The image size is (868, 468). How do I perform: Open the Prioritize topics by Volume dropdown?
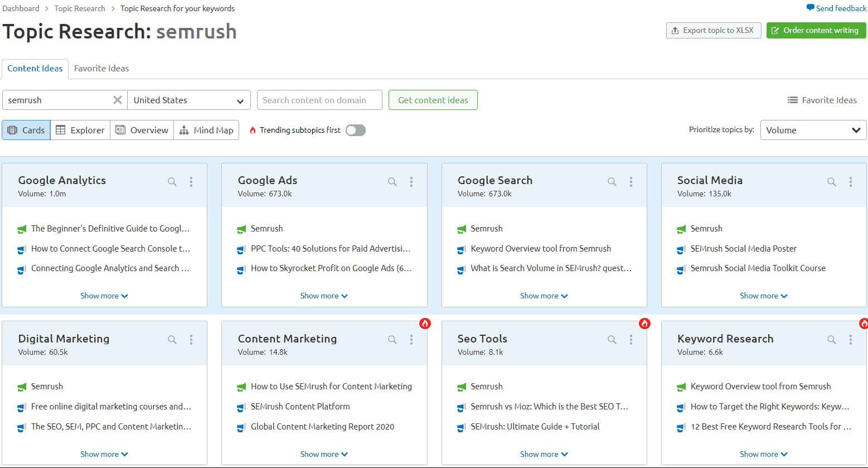tap(813, 130)
